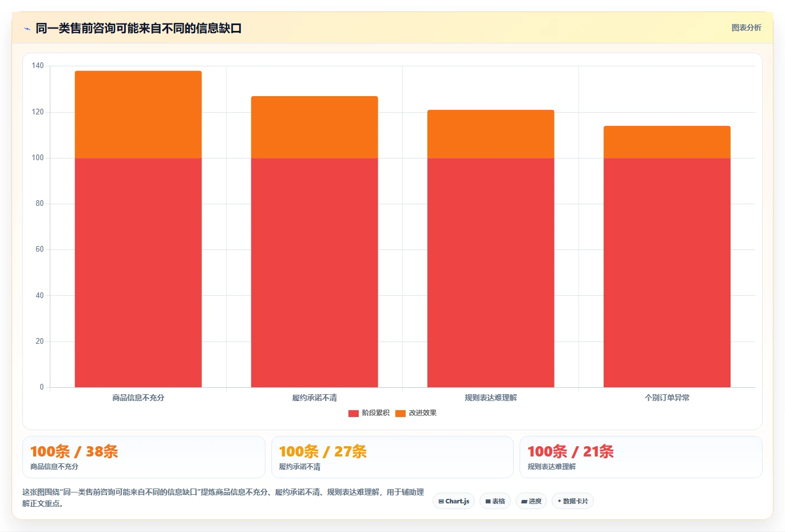
Task: Open the 100条 / 21条 data card
Action: coord(641,457)
